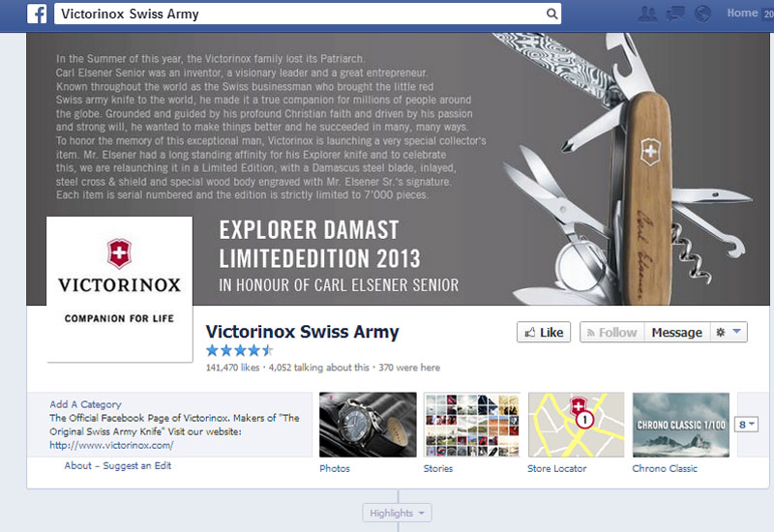Click the Victorinox profile picture
The height and width of the screenshot is (532, 774).
119,289
